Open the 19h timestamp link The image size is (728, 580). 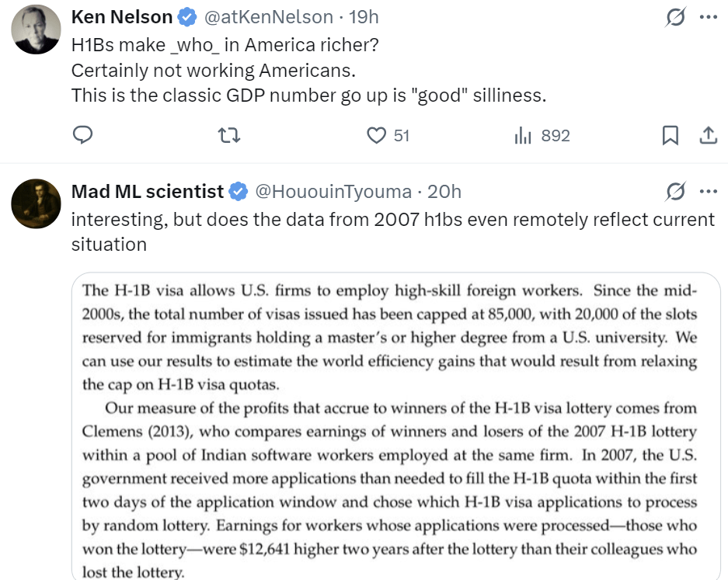(363, 17)
